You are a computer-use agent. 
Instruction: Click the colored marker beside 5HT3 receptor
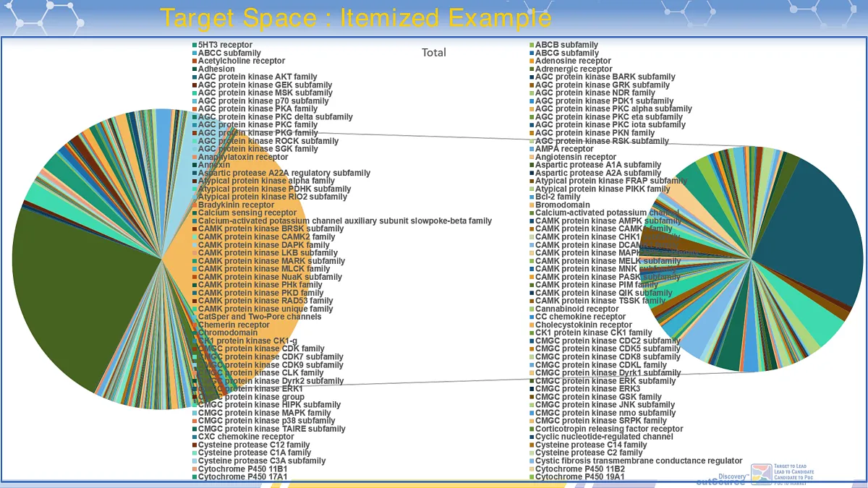coord(194,44)
